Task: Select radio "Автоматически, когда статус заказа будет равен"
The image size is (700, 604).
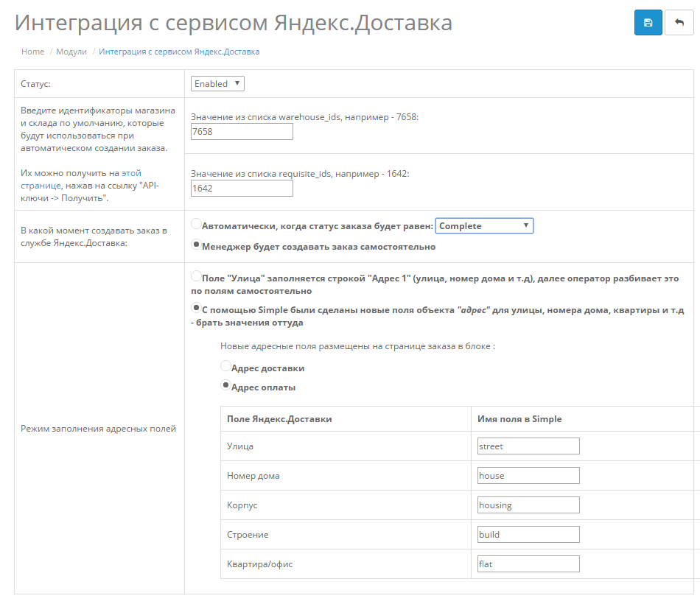Action: tap(196, 224)
